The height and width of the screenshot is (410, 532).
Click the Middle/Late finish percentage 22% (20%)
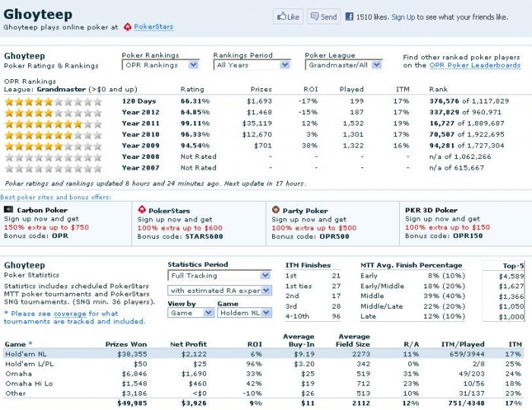click(445, 307)
